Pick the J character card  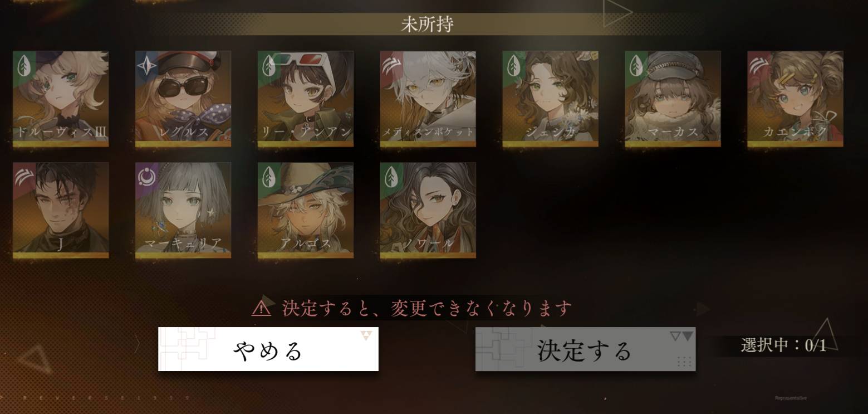[x=61, y=210]
